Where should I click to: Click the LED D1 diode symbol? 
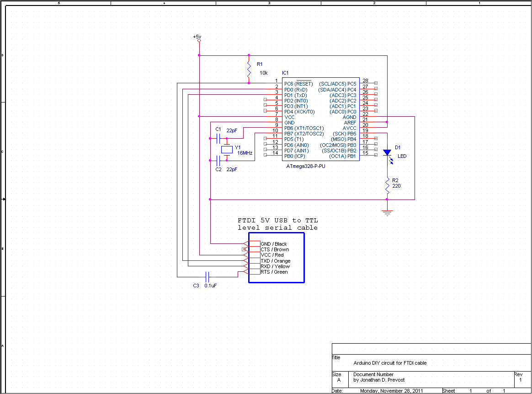pos(387,153)
